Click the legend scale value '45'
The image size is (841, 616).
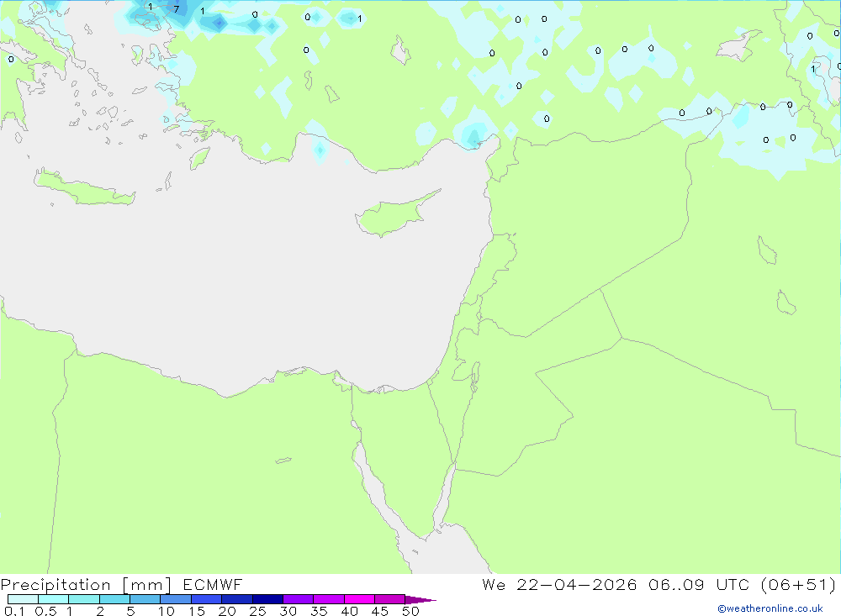tap(380, 611)
